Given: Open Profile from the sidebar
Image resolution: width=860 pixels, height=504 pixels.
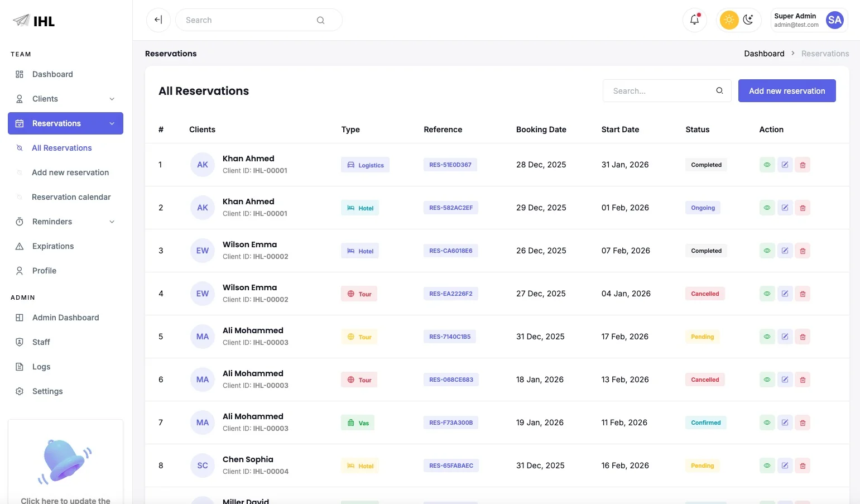Looking at the screenshot, I should pyautogui.click(x=65, y=271).
